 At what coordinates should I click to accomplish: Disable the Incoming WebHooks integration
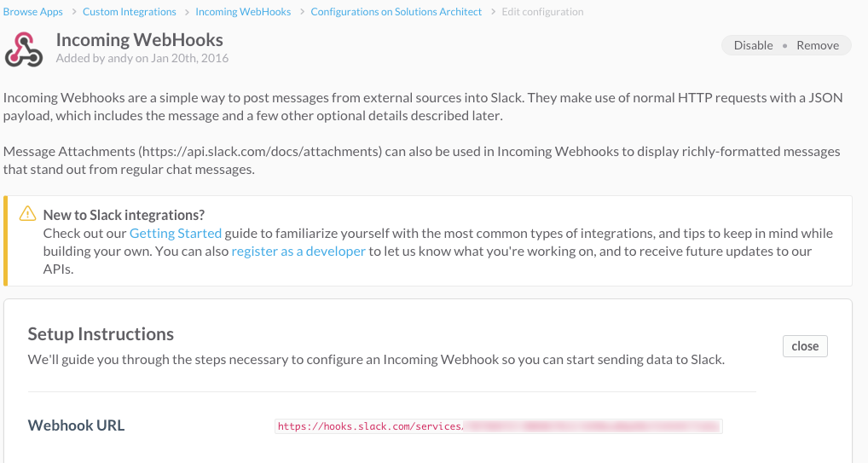point(753,45)
